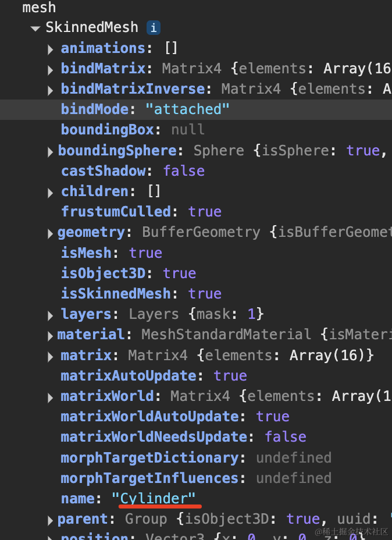Expand the layers property
Image resolution: width=392 pixels, height=540 pixels.
[50, 315]
